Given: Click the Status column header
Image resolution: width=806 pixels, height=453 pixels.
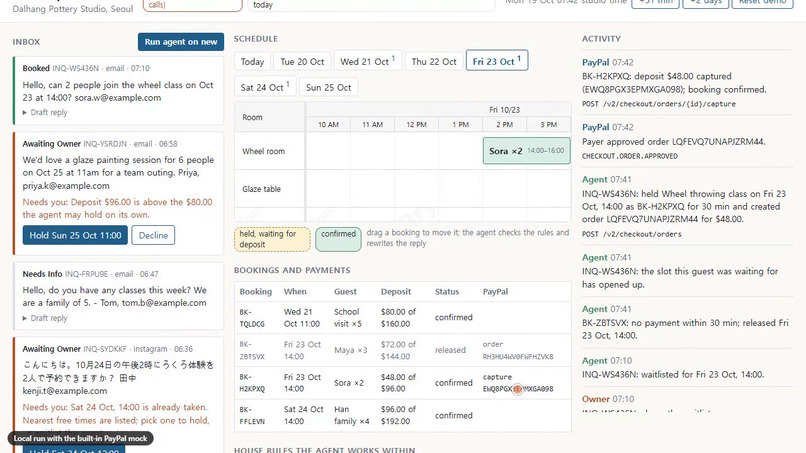Looking at the screenshot, I should pos(447,292).
